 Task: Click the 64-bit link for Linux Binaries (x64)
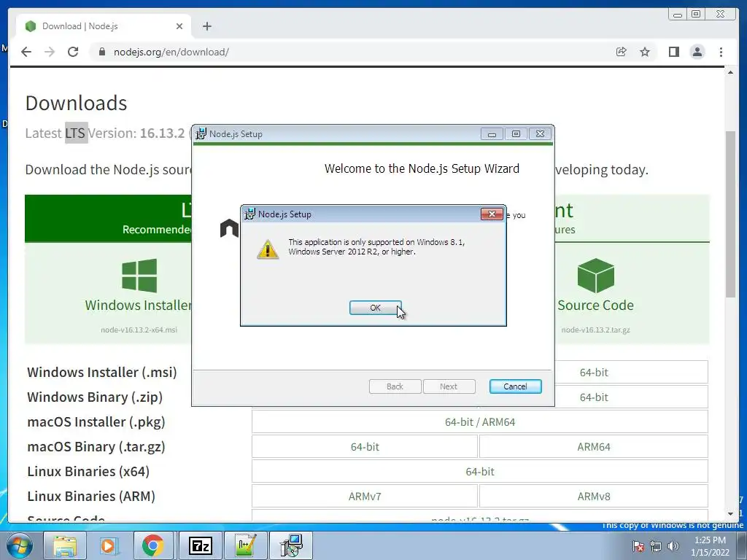point(480,472)
